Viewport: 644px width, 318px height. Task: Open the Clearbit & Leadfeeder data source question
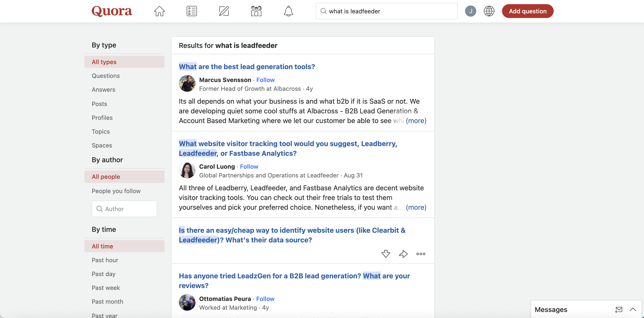[292, 235]
